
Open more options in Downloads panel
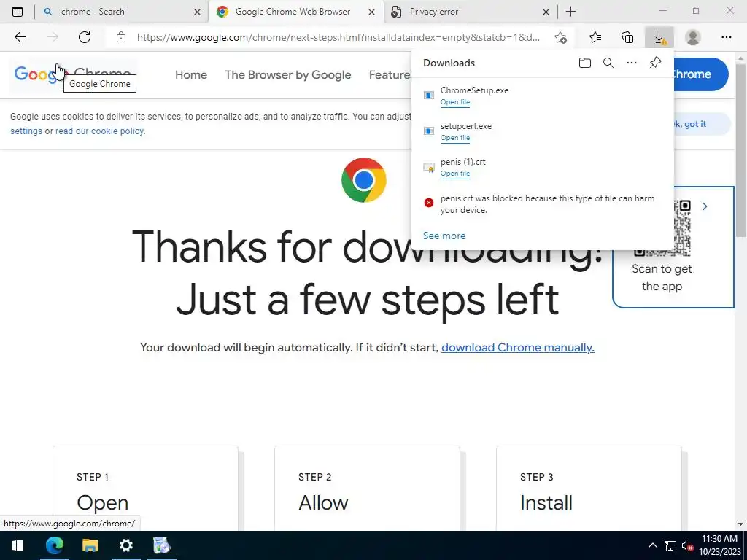pos(632,63)
